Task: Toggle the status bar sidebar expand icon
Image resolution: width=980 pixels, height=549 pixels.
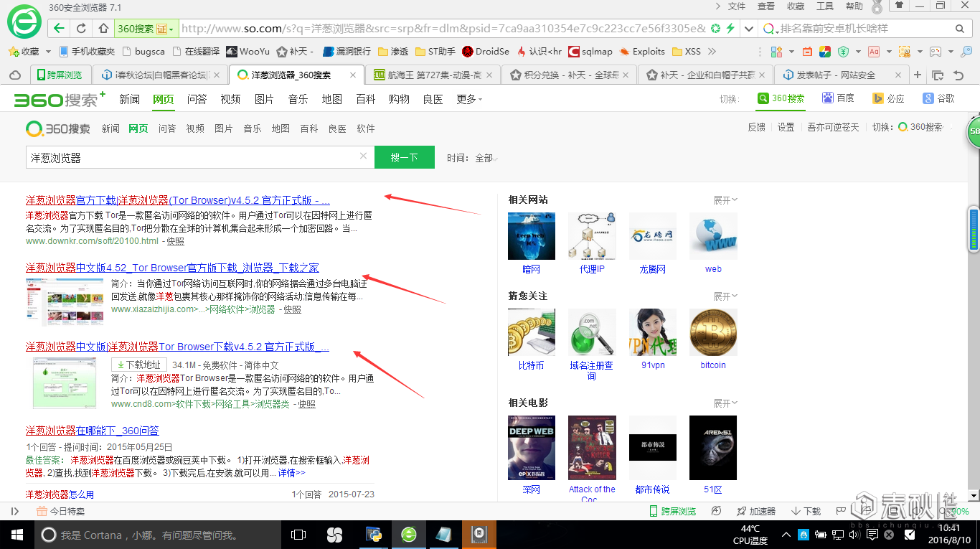Action: pos(15,511)
